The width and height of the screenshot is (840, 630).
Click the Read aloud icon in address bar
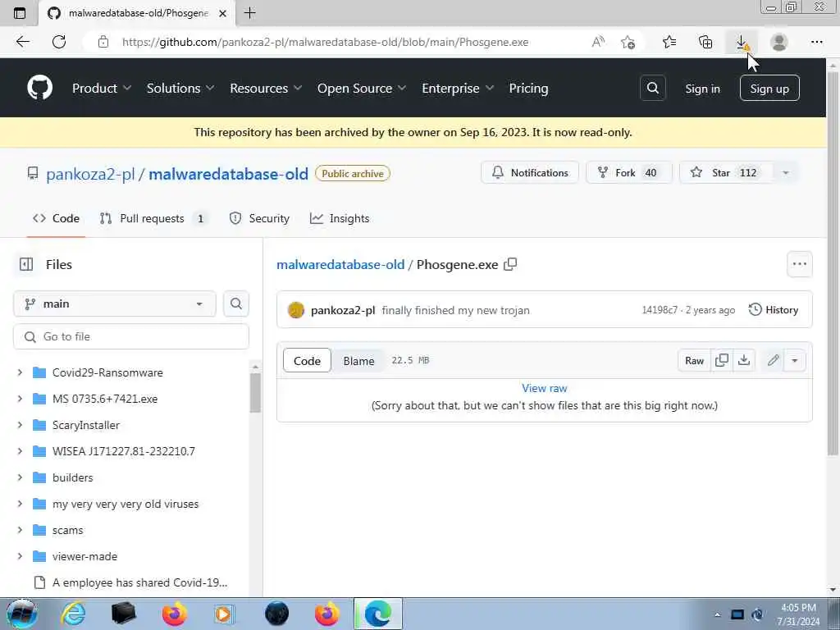pyautogui.click(x=598, y=42)
